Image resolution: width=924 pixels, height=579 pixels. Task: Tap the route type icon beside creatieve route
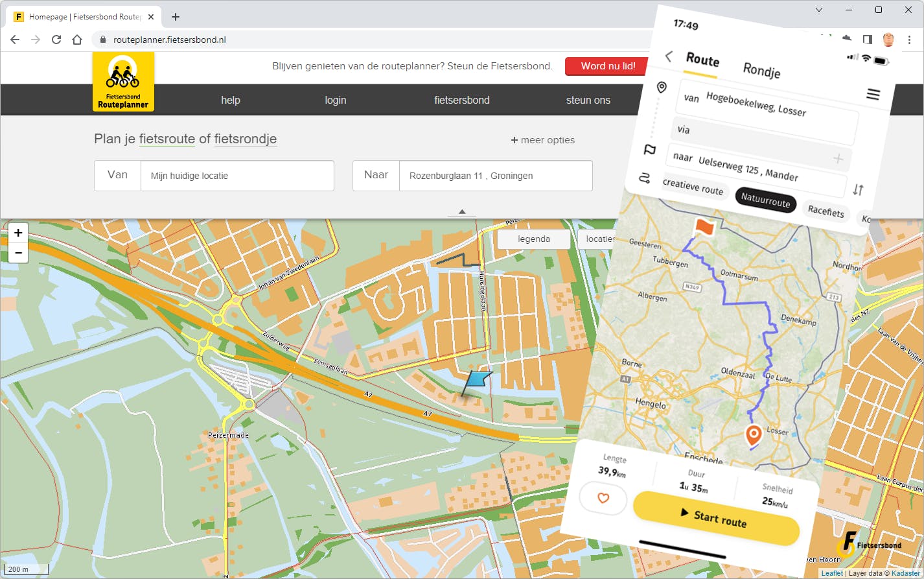(645, 178)
